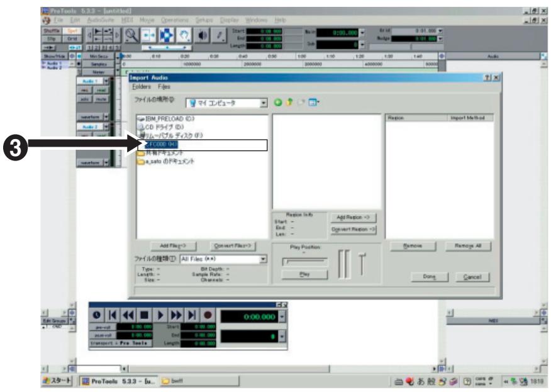Click the Online clock button in Transport

click(x=97, y=315)
